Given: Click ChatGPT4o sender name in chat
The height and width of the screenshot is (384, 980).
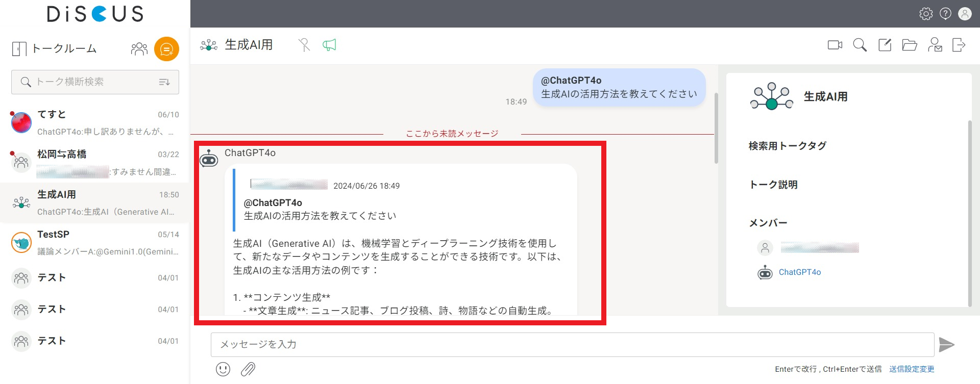Looking at the screenshot, I should 250,153.
